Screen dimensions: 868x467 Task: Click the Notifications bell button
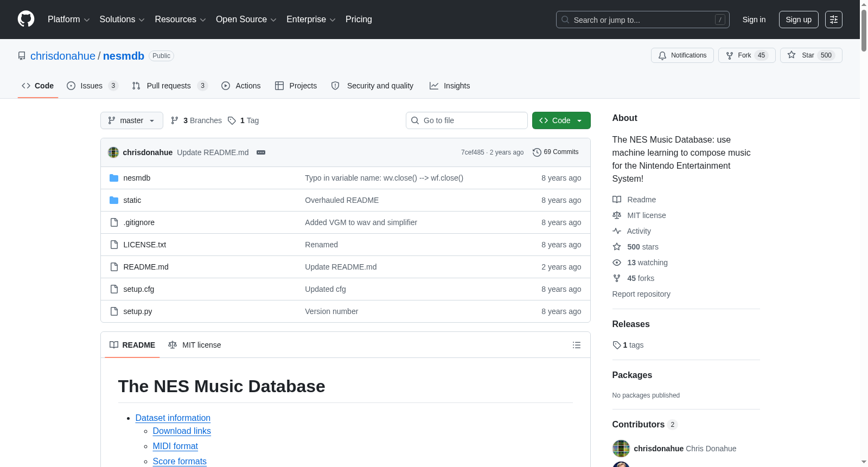tap(682, 55)
